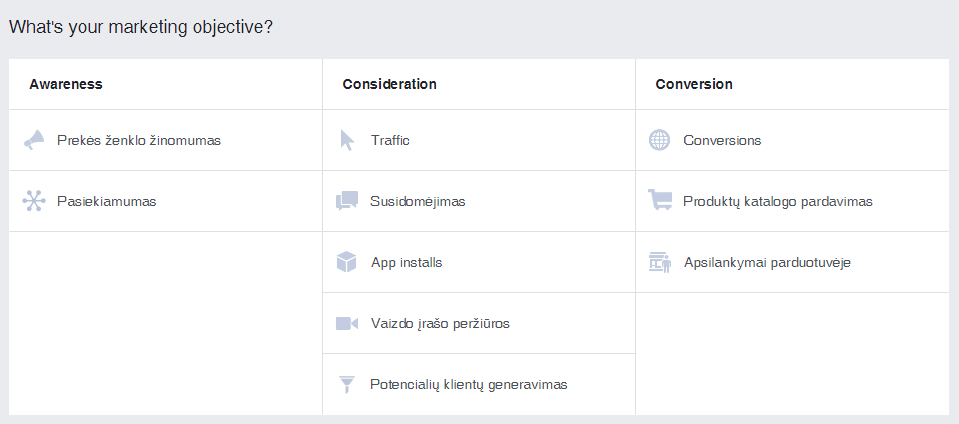Click the globe icon beside Conversions
This screenshot has width=959, height=424.
(x=659, y=140)
